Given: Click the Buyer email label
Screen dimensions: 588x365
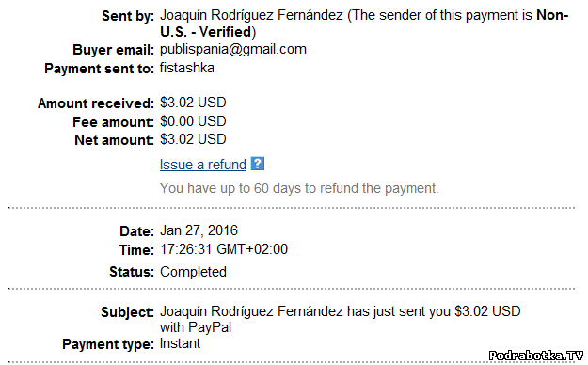Looking at the screenshot, I should click(x=113, y=50).
